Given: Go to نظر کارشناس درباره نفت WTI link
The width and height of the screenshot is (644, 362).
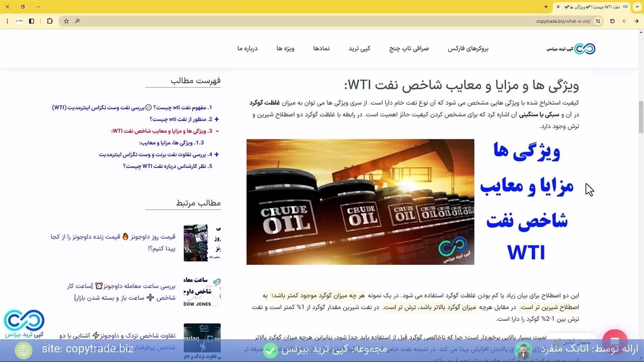Looking at the screenshot, I should coord(168,166).
